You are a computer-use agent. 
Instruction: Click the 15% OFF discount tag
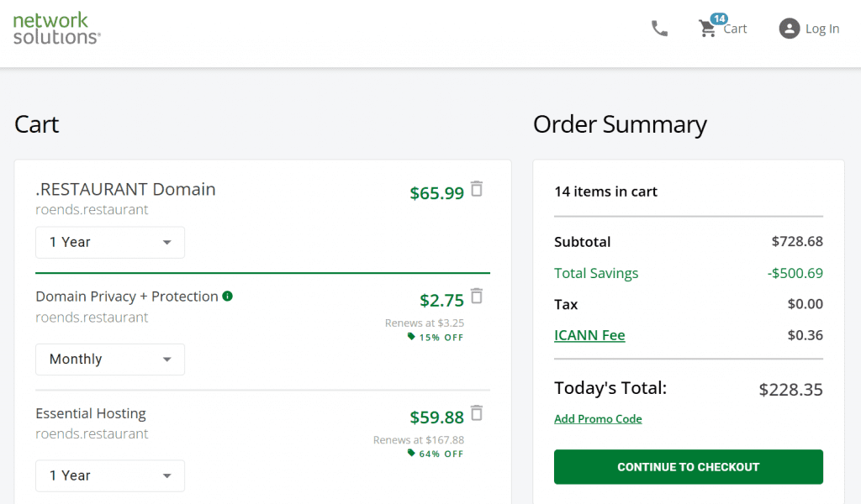436,338
